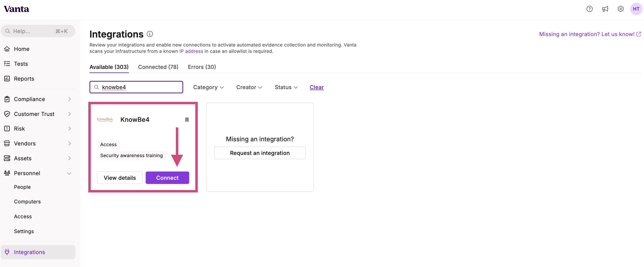Click the Missing an integration? card text
Screen dimensions: 644x267
click(260, 139)
